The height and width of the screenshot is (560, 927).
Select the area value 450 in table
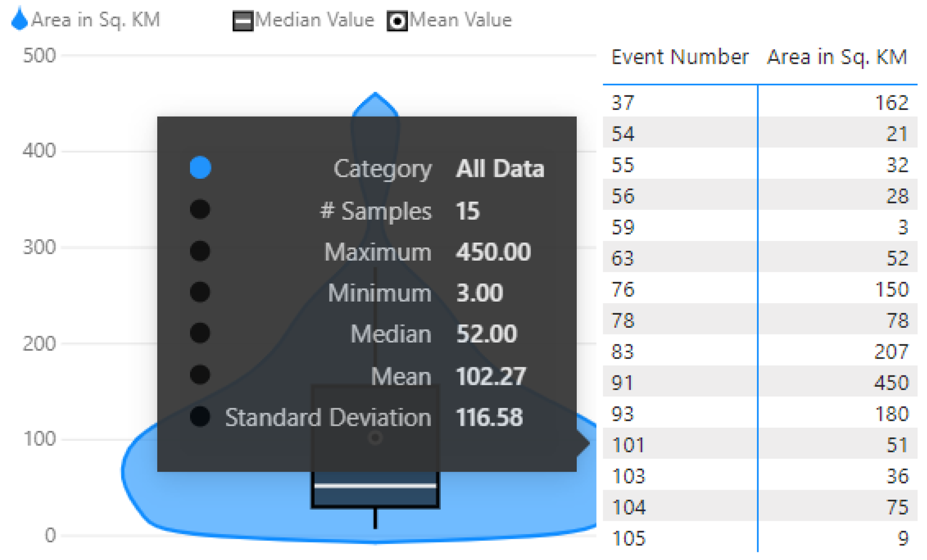click(891, 383)
